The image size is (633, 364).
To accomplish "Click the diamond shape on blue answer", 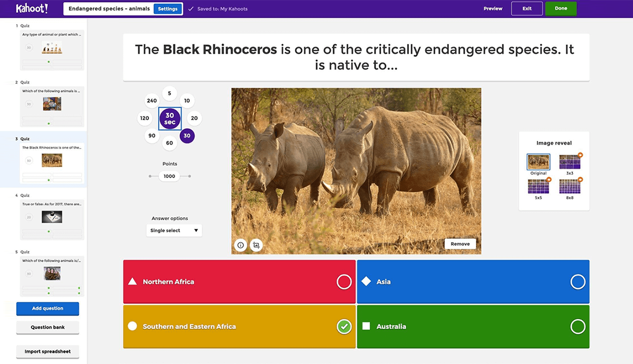I will pos(366,282).
